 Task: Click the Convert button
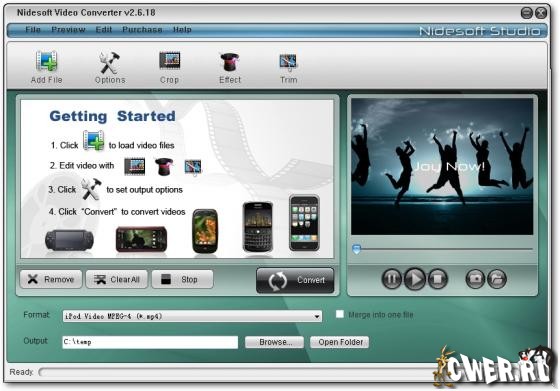click(295, 280)
